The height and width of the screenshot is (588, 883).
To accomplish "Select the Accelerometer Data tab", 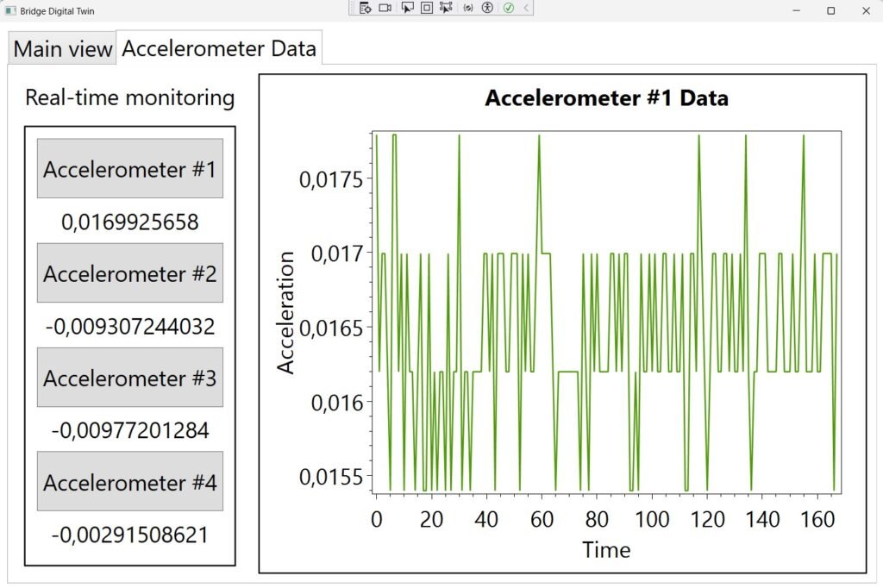I will pyautogui.click(x=219, y=48).
